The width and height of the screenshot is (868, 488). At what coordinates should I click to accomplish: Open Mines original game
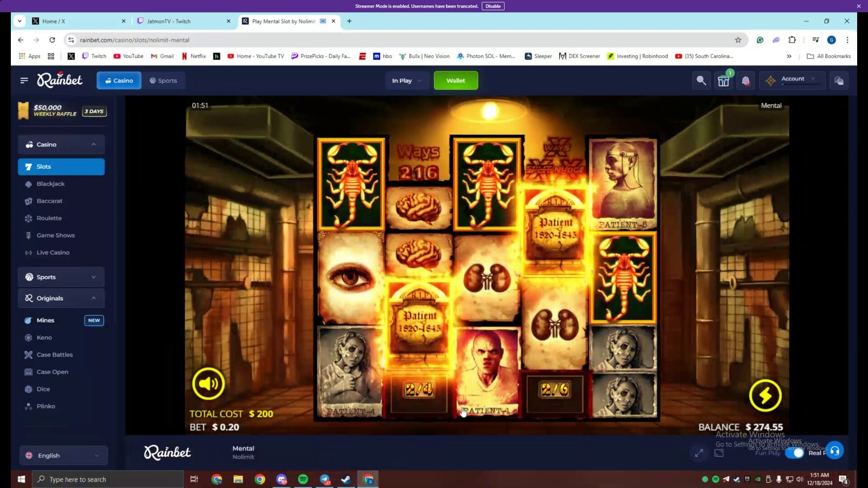pyautogui.click(x=61, y=320)
